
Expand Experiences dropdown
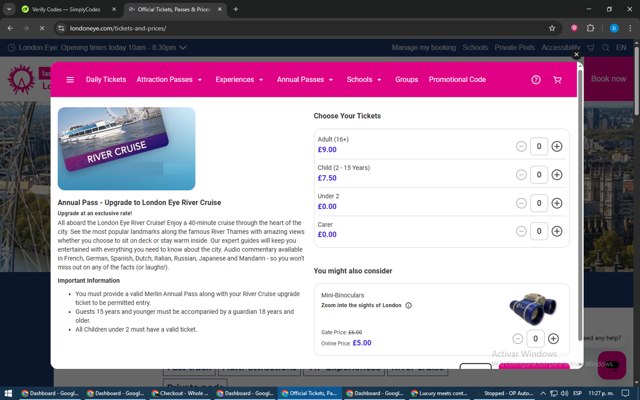pyautogui.click(x=239, y=80)
